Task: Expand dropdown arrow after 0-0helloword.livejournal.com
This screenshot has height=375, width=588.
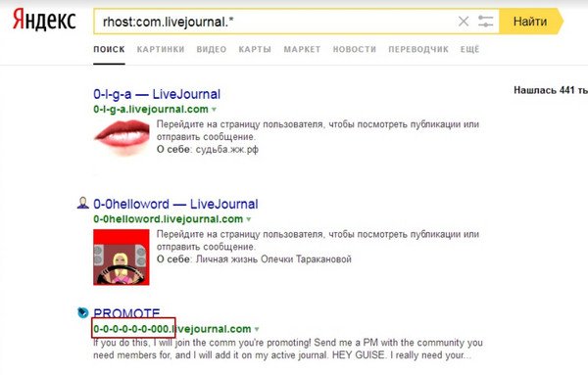Action: 249,219
